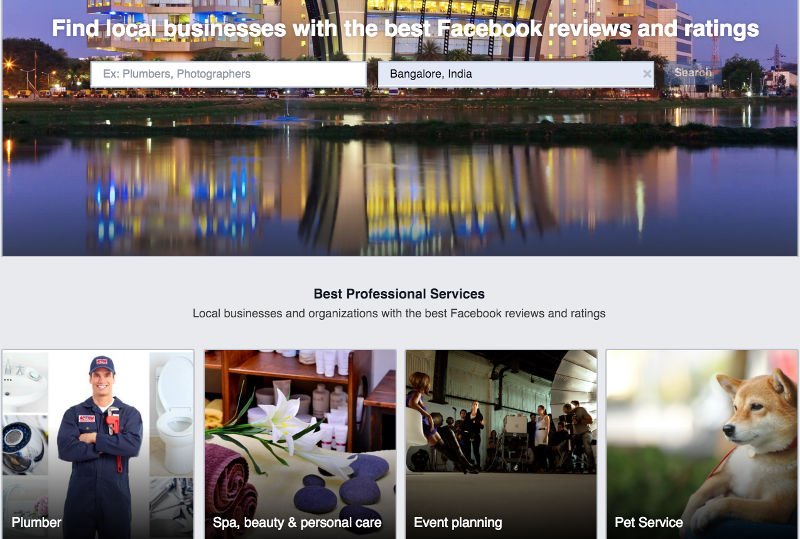Select the Event planning label
This screenshot has width=800, height=539.
coord(458,523)
